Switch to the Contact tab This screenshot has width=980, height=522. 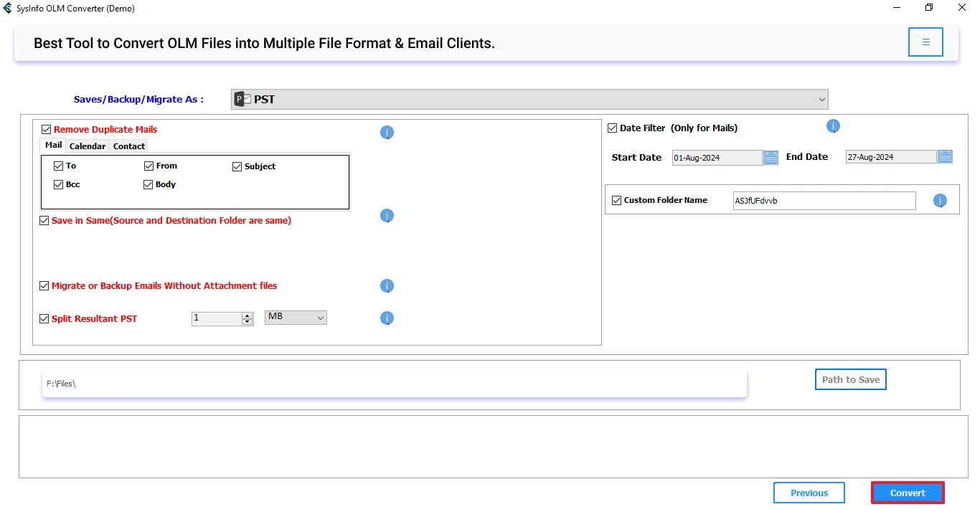[x=129, y=146]
